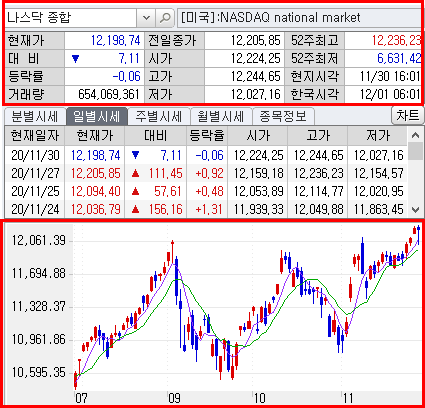425x408 pixels.
Task: Click the 현재가 column header
Action: (x=95, y=136)
